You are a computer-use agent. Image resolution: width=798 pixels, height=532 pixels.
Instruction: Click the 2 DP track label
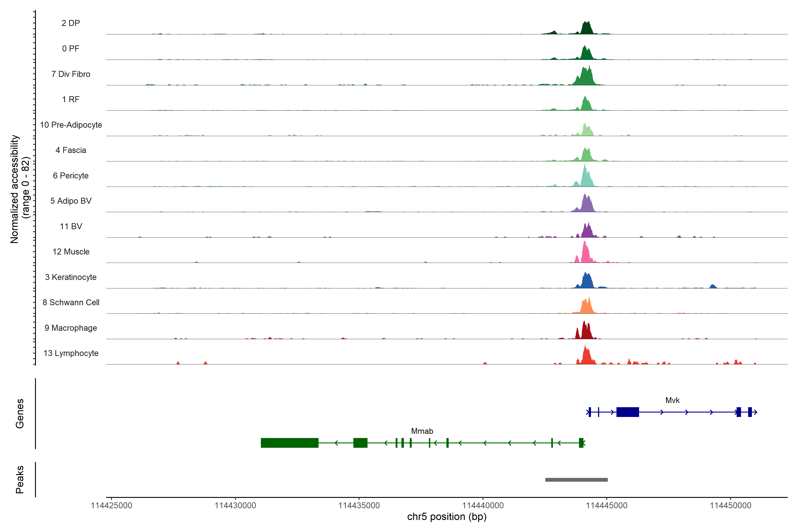tap(70, 23)
